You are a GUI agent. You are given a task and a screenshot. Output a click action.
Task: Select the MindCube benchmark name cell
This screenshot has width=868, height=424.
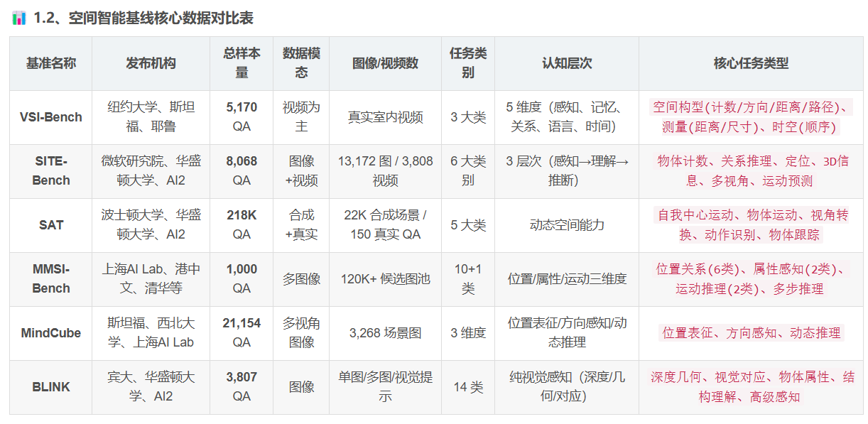[51, 333]
